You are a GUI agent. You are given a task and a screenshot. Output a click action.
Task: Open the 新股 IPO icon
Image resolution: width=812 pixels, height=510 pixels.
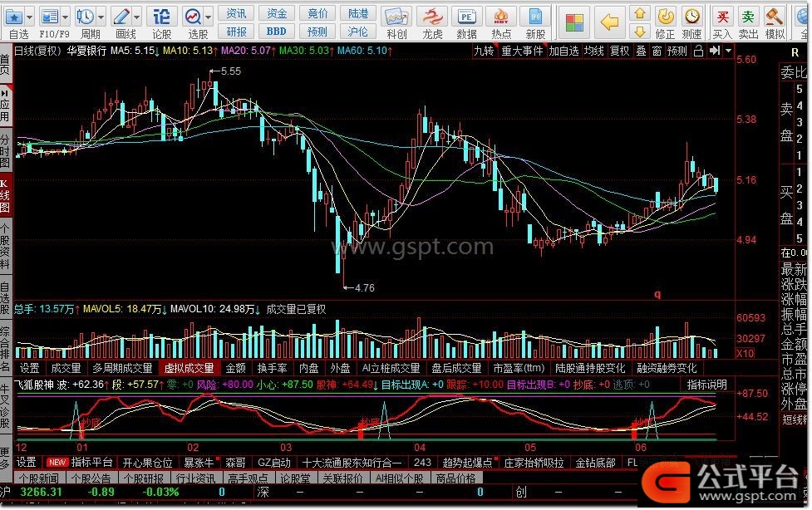[x=535, y=17]
